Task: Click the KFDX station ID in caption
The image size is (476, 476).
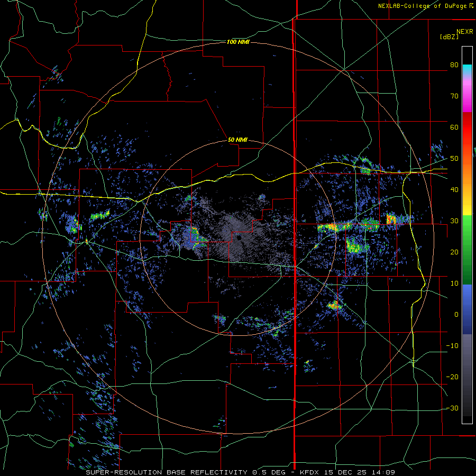Action: (x=309, y=472)
